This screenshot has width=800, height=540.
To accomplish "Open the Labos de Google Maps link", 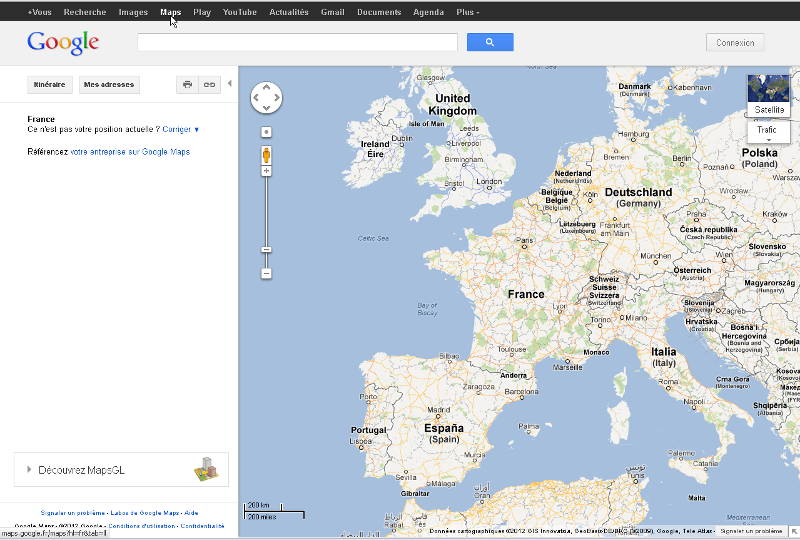I will [x=145, y=513].
